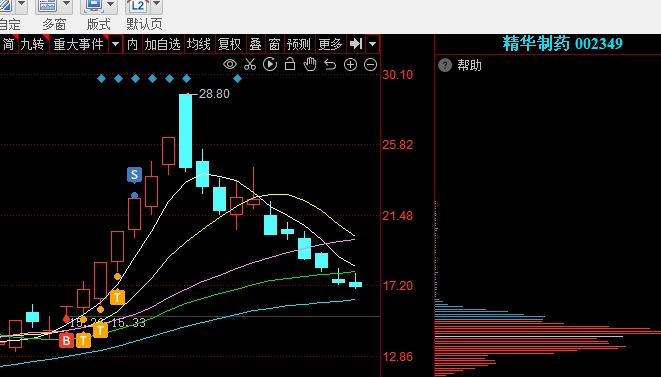661x377 pixels.
Task: Click the skip-to-end arrow icon
Action: tap(356, 44)
